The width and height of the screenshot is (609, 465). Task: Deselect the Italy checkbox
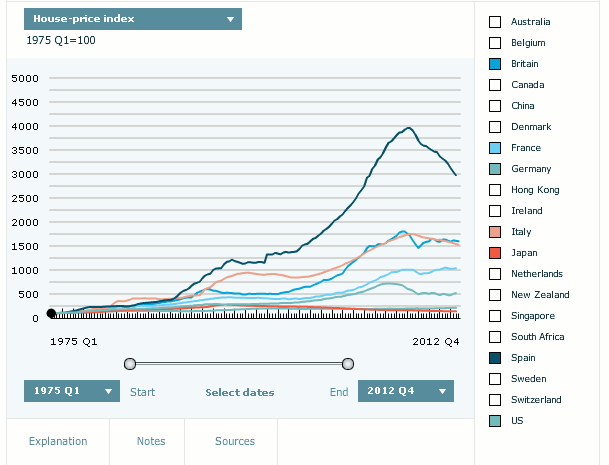pos(494,232)
